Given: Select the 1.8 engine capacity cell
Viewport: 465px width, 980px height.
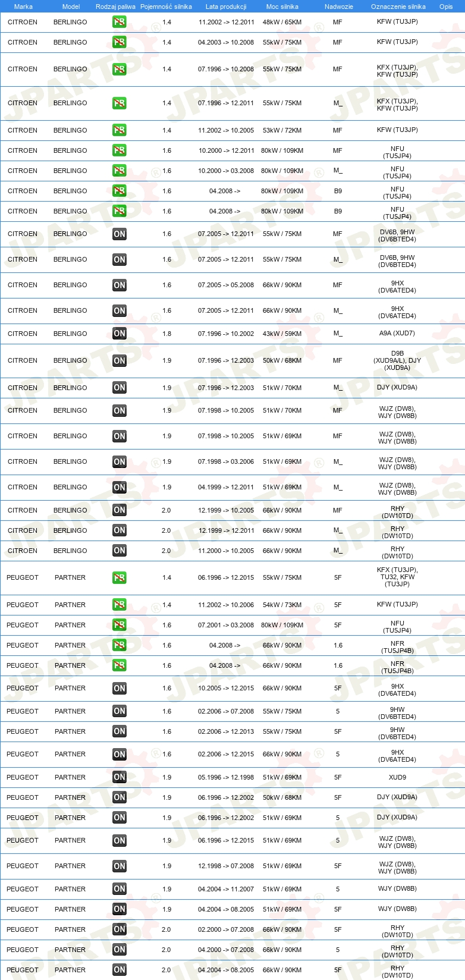Looking at the screenshot, I should click(x=166, y=334).
